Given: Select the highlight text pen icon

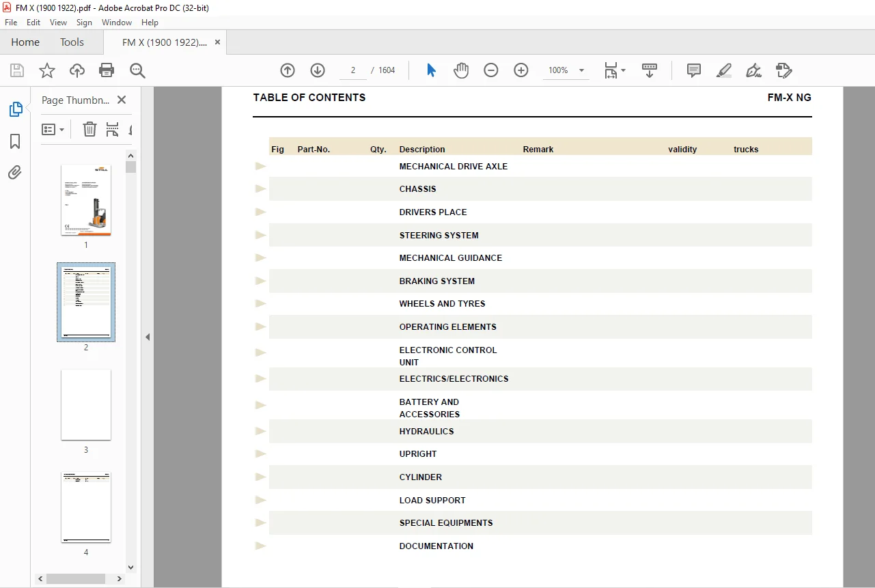Looking at the screenshot, I should (x=724, y=70).
